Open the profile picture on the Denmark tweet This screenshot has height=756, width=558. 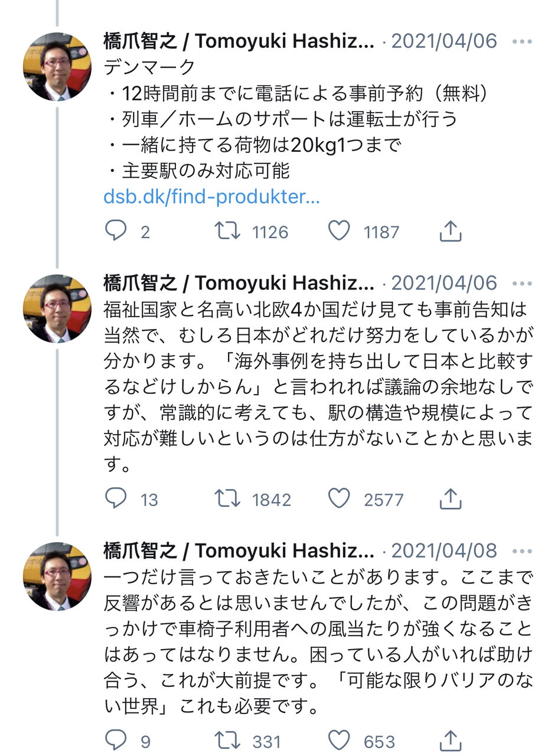(57, 67)
